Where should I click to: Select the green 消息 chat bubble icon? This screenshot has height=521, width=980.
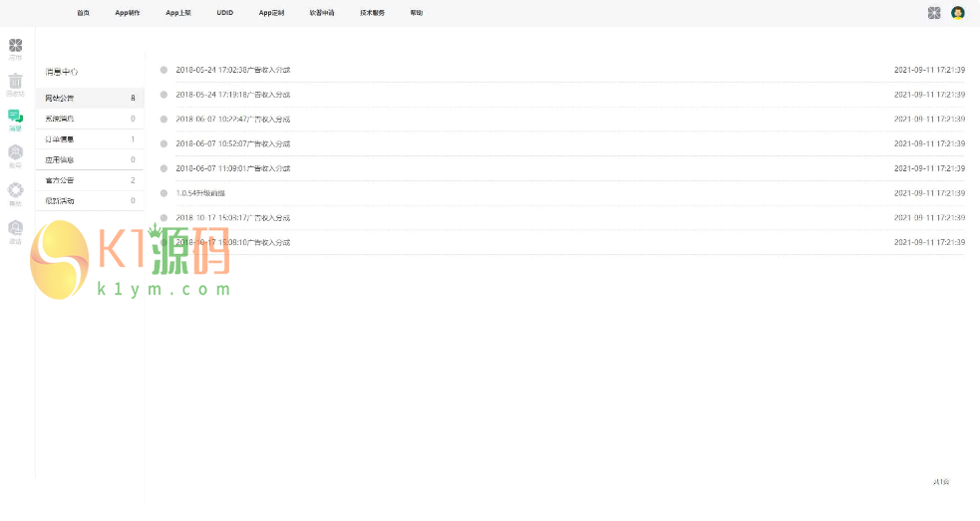point(16,117)
